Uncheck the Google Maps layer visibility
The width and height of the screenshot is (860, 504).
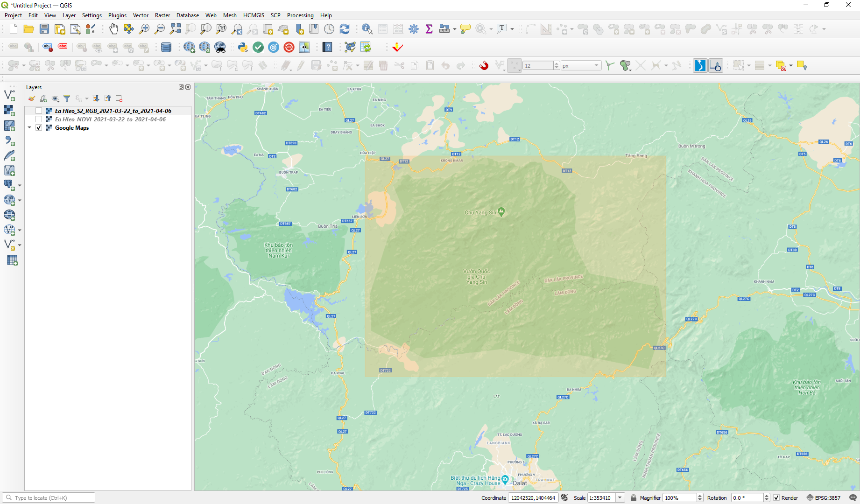click(39, 128)
